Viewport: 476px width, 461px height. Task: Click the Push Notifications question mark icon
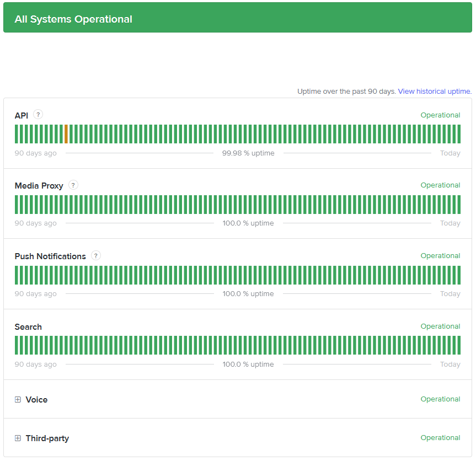coord(96,256)
